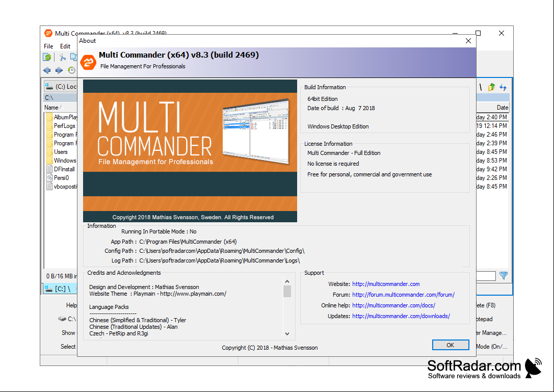Click the filter input field beside the funnel
Image resolution: width=554 pixels, height=392 pixels.
click(486, 276)
